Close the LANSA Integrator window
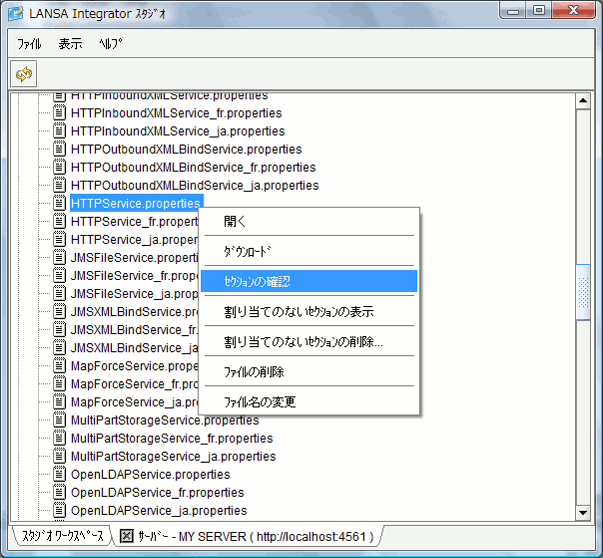 573,11
